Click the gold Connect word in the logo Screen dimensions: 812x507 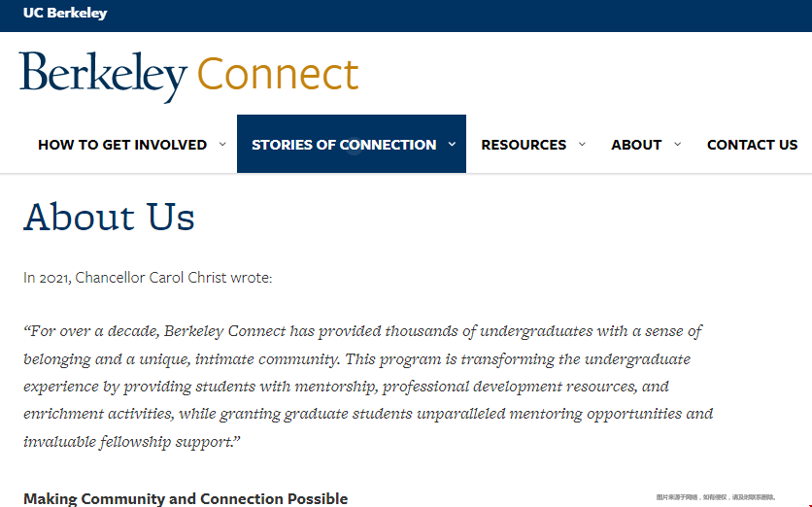(278, 74)
